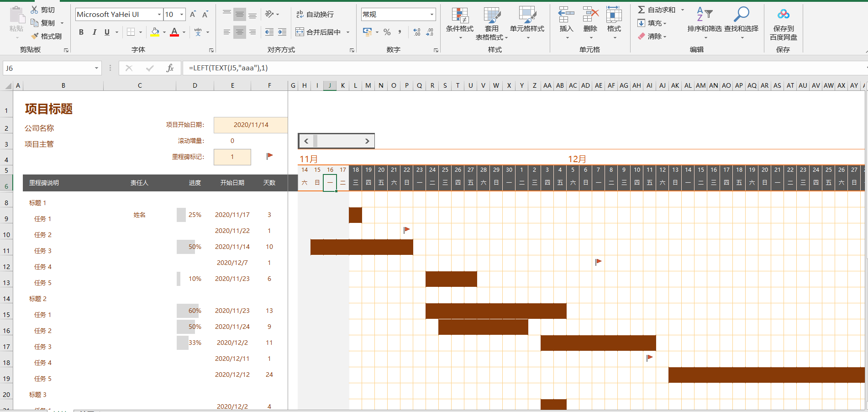This screenshot has height=412, width=868.
Task: Open Alignment dialog launcher (对齐方式)
Action: [352, 50]
